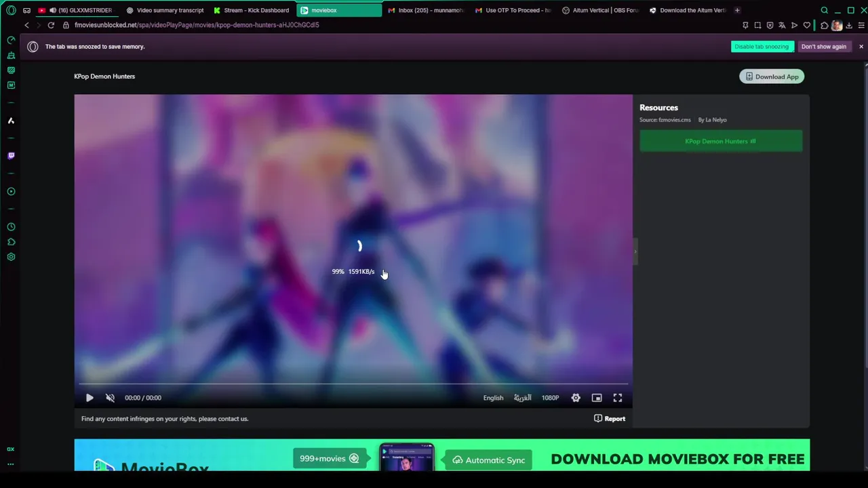868x488 pixels.
Task: Select the KPop Demon Hunters resource
Action: (x=721, y=141)
